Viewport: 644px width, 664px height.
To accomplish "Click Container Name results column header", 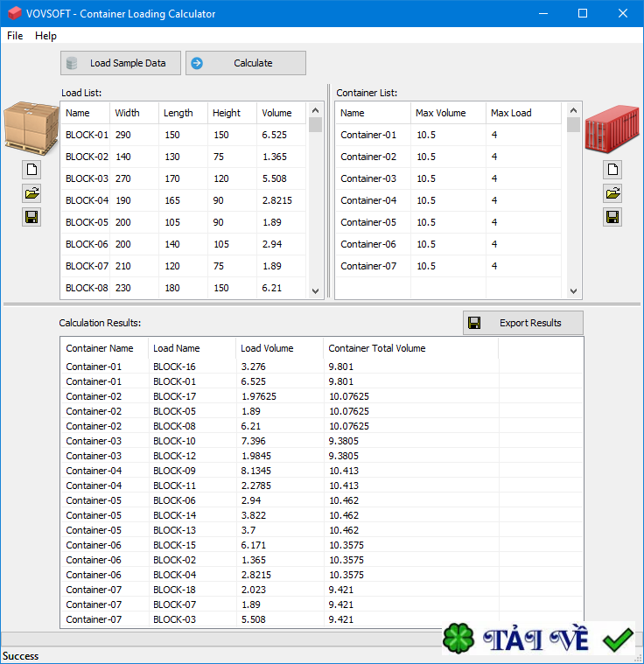I will click(x=105, y=348).
